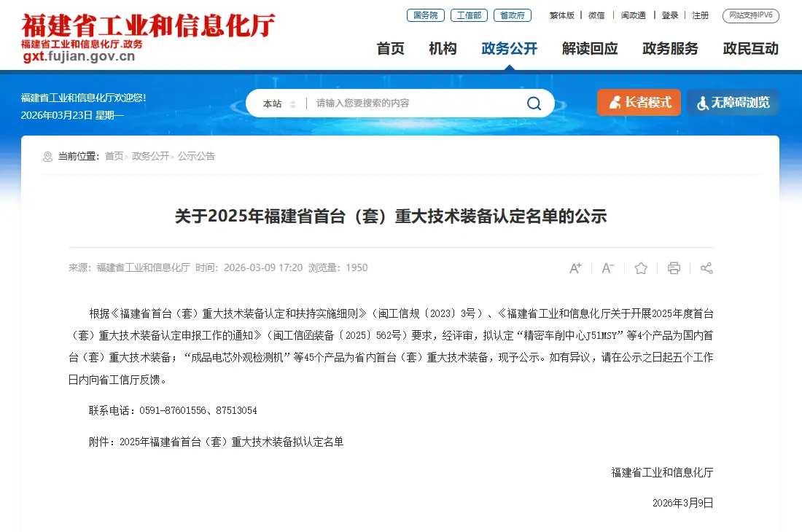This screenshot has width=802, height=532.
Task: Click the search magnifier icon
Action: coord(534,103)
